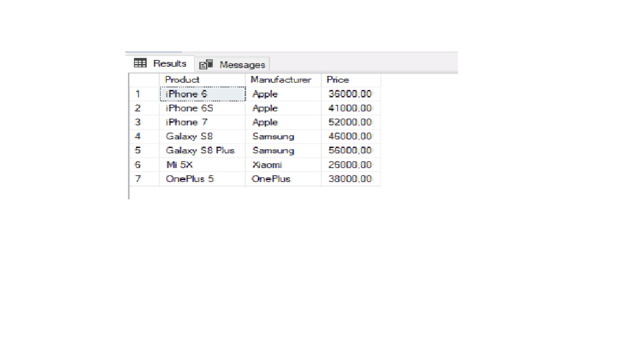Select the 56000.00 price cell
The width and height of the screenshot is (640, 360).
pos(351,151)
